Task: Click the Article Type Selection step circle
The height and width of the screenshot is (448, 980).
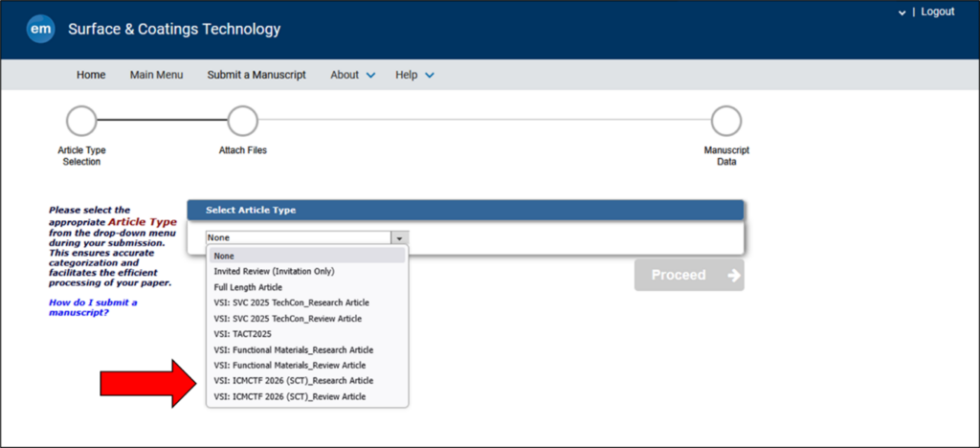Action: (81, 122)
